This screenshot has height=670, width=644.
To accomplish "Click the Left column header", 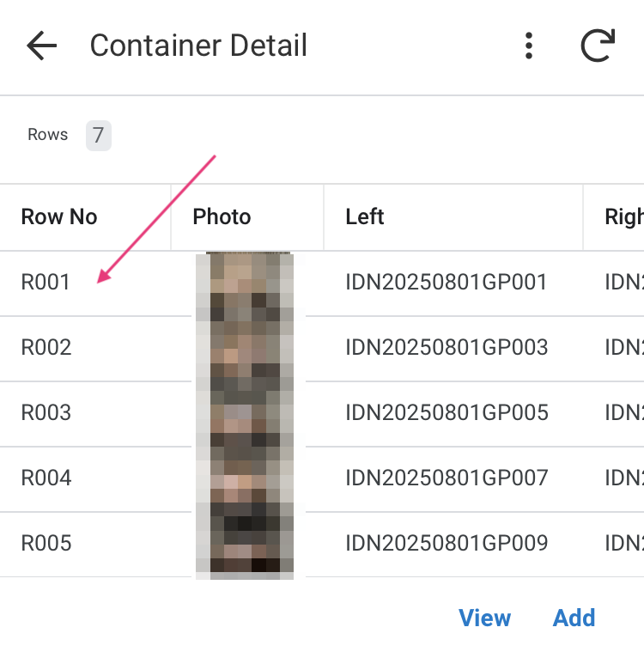I will click(x=365, y=216).
